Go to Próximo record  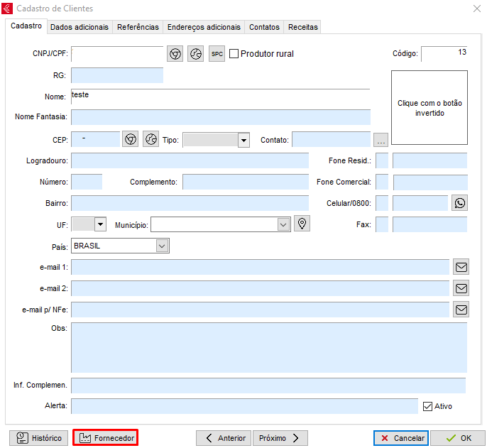click(280, 438)
